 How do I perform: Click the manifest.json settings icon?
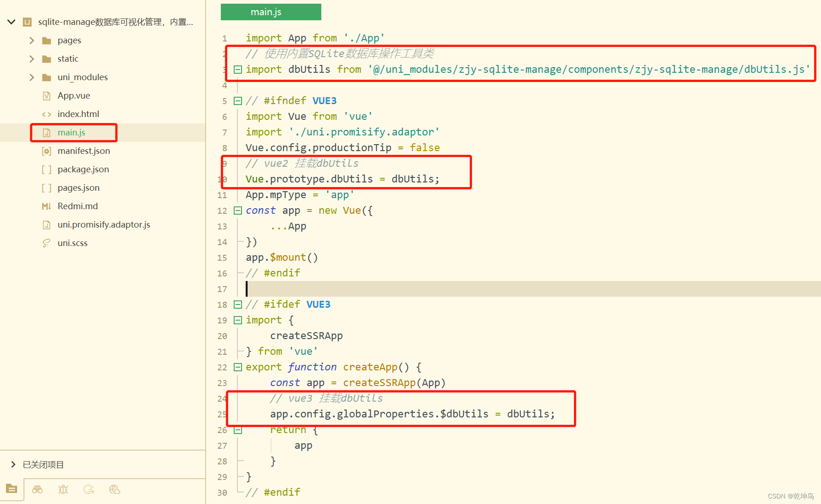(46, 151)
